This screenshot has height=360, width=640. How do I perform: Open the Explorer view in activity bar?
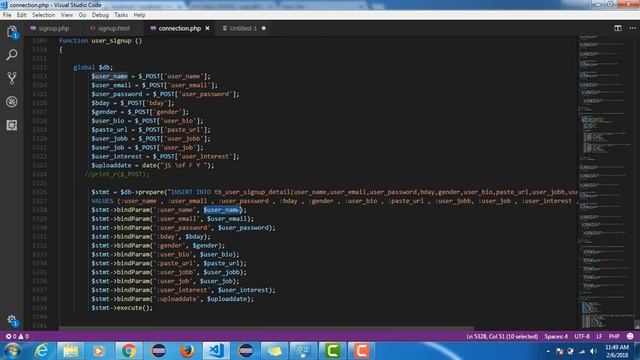[12, 31]
